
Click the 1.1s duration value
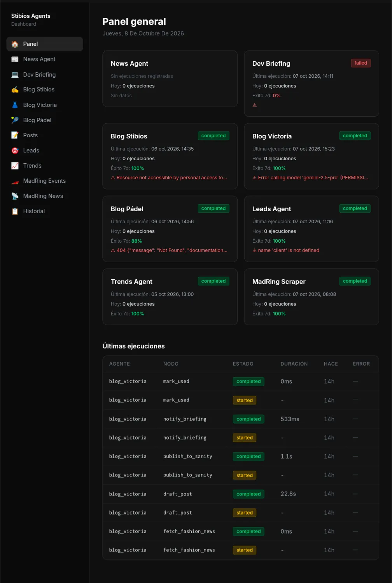[287, 457]
